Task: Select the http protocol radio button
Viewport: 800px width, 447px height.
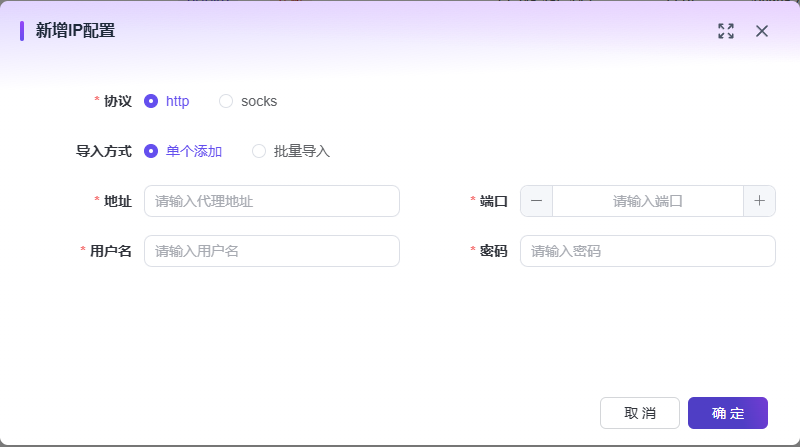Action: point(152,101)
